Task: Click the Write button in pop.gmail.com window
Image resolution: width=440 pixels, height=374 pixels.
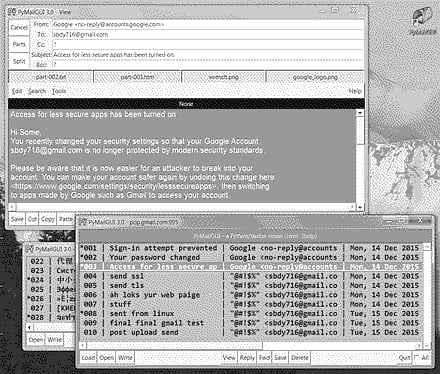Action: (x=125, y=357)
